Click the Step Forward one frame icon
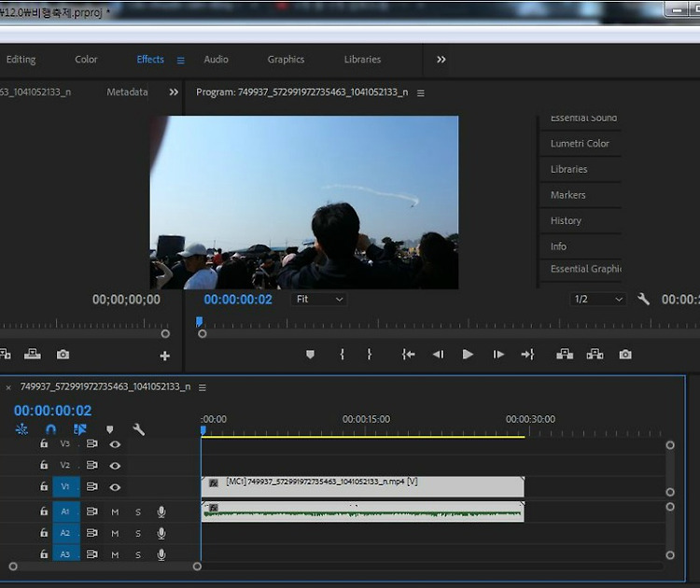This screenshot has height=588, width=700. pyautogui.click(x=498, y=355)
